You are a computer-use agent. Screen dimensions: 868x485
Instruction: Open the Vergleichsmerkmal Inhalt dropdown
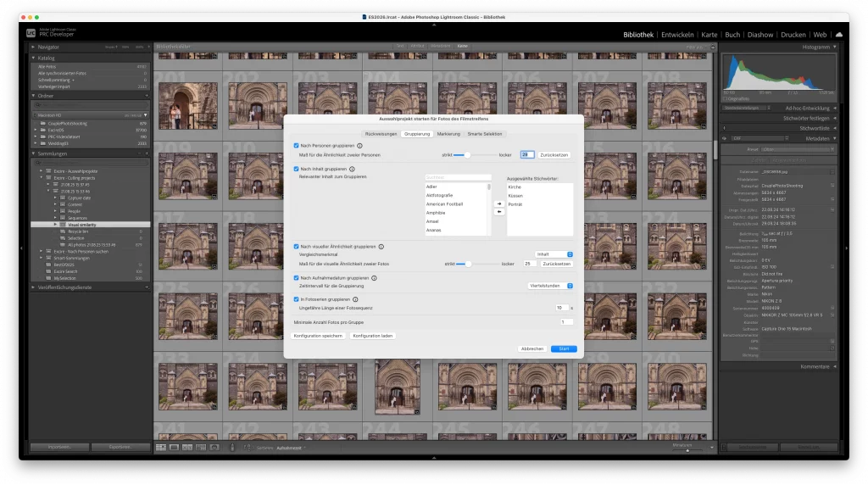tap(554, 254)
